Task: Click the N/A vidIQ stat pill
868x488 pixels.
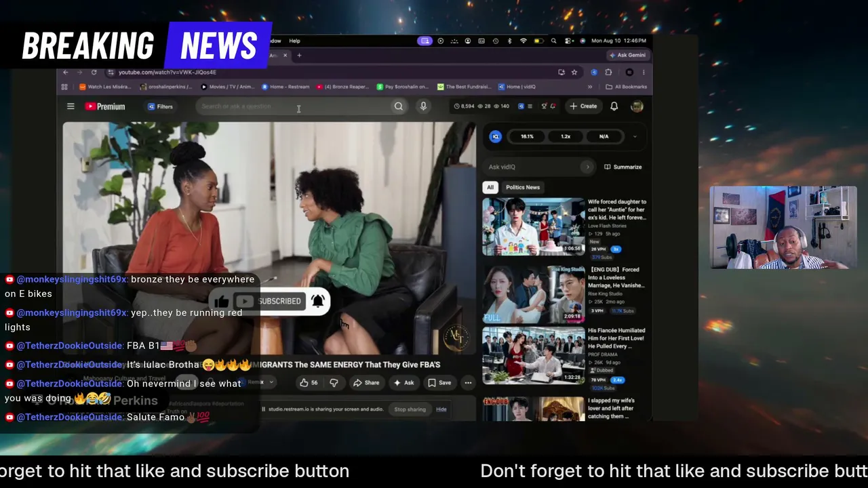Action: click(604, 136)
